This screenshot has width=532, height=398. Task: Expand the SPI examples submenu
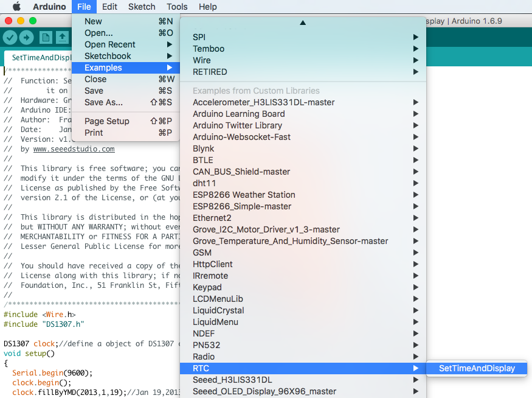coord(303,37)
